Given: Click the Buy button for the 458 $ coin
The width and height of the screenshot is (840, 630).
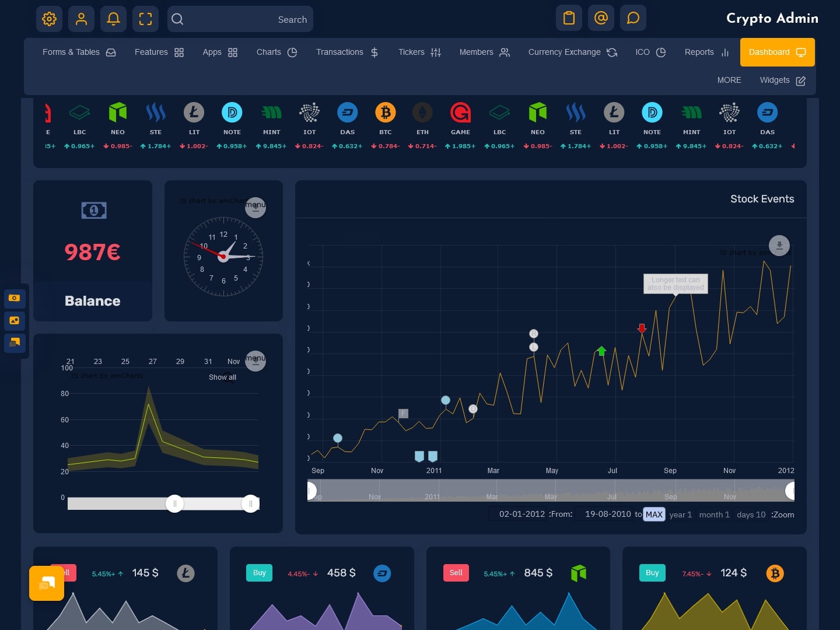Looking at the screenshot, I should coord(259,573).
